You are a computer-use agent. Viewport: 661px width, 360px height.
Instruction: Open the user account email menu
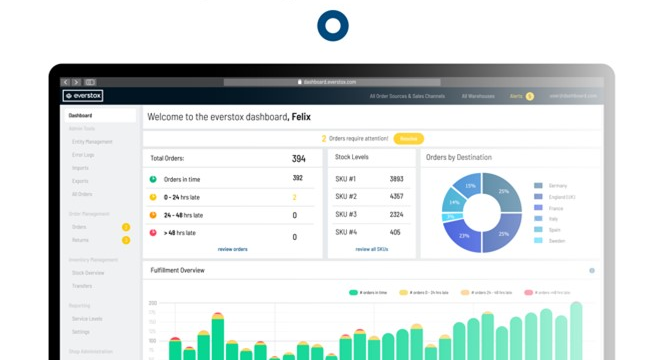point(573,96)
